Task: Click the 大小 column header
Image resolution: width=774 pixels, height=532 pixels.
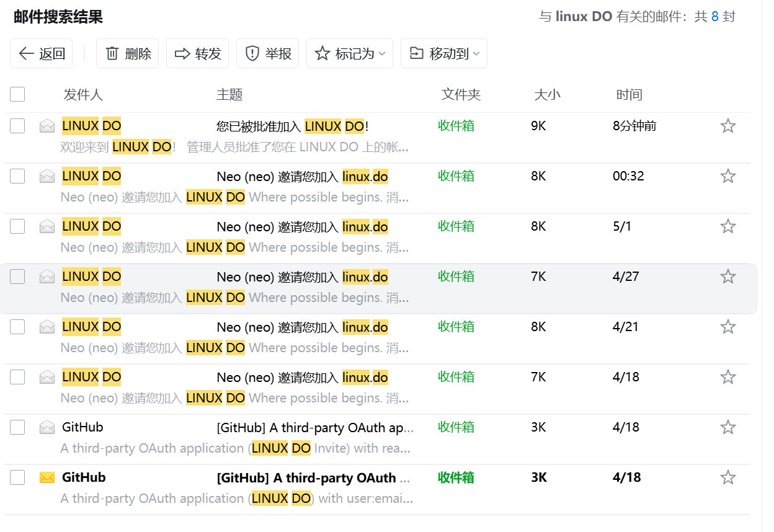Action: [x=547, y=95]
